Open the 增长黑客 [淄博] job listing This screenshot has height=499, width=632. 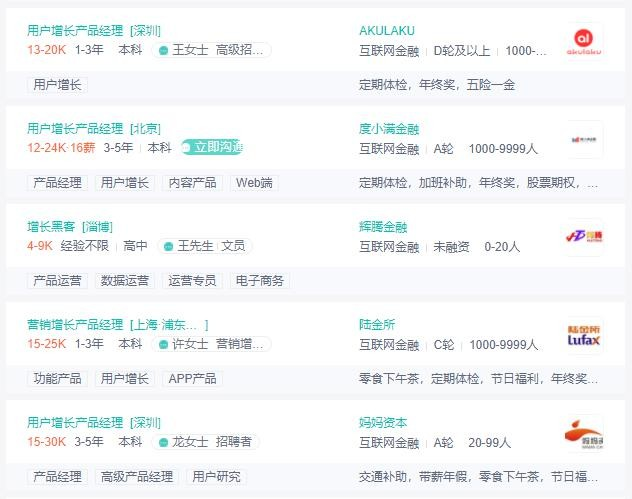tap(69, 227)
